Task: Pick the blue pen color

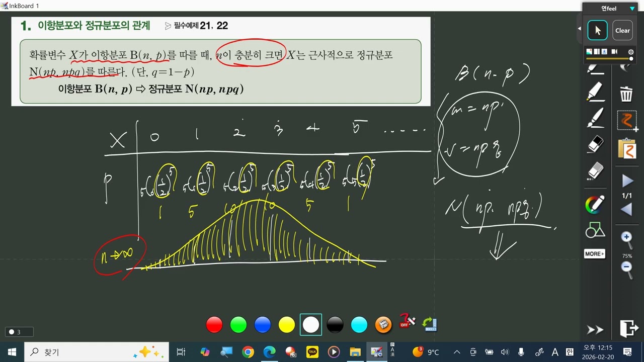Action: coord(263,325)
